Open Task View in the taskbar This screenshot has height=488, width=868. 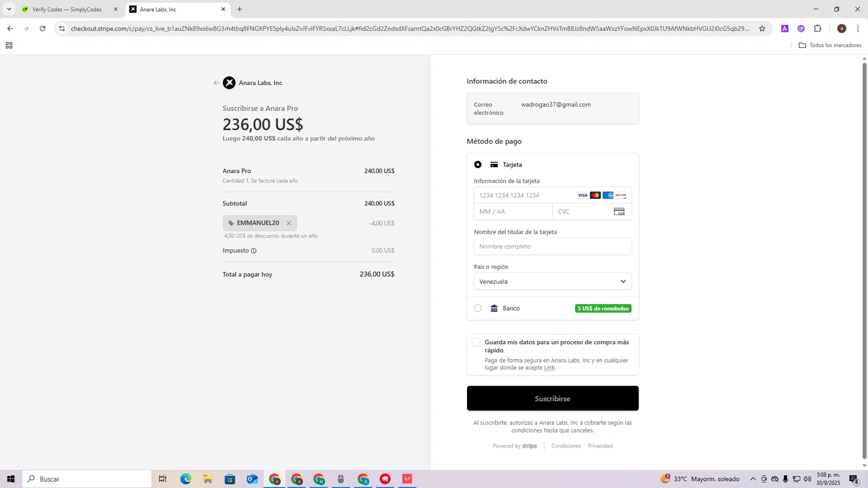(x=163, y=479)
